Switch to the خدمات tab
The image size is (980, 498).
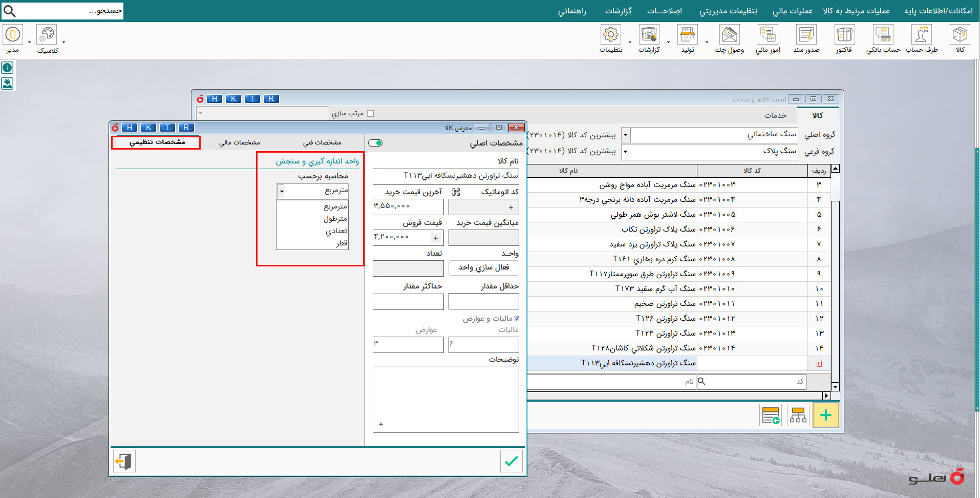(x=775, y=115)
